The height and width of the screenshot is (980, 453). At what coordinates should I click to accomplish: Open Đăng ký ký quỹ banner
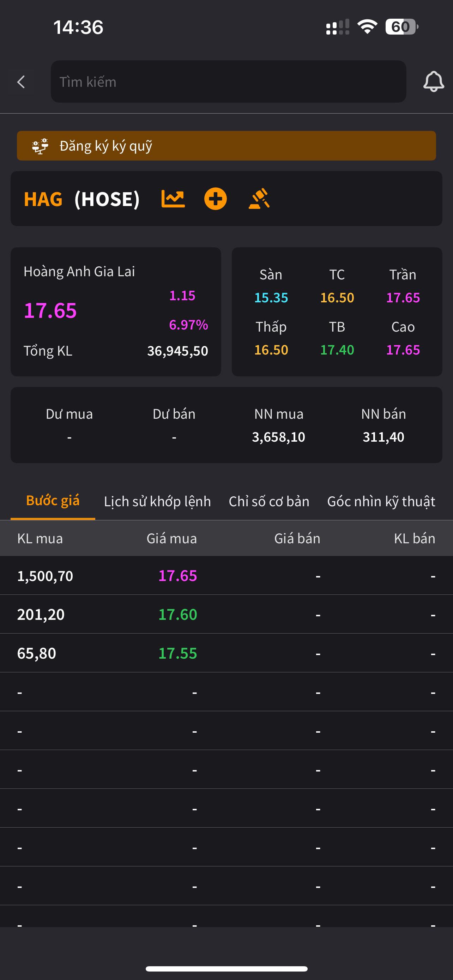[x=226, y=146]
